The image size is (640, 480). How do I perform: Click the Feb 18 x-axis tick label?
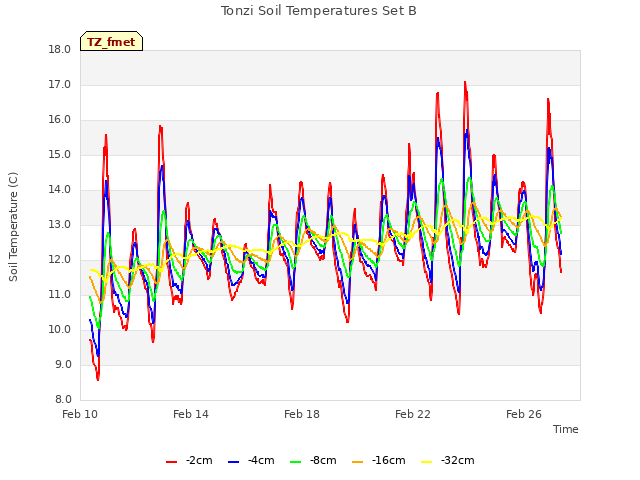click(302, 414)
